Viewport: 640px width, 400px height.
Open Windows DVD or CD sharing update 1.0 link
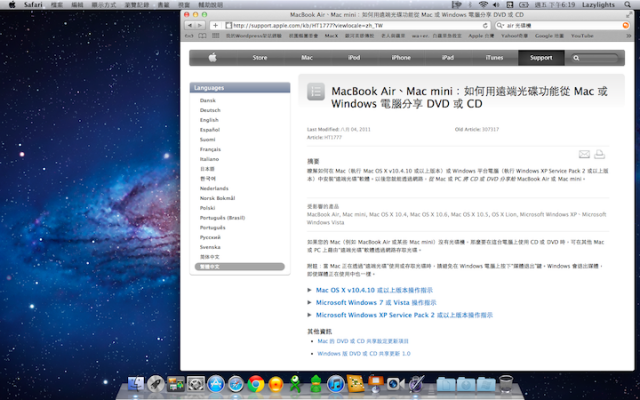(x=364, y=353)
